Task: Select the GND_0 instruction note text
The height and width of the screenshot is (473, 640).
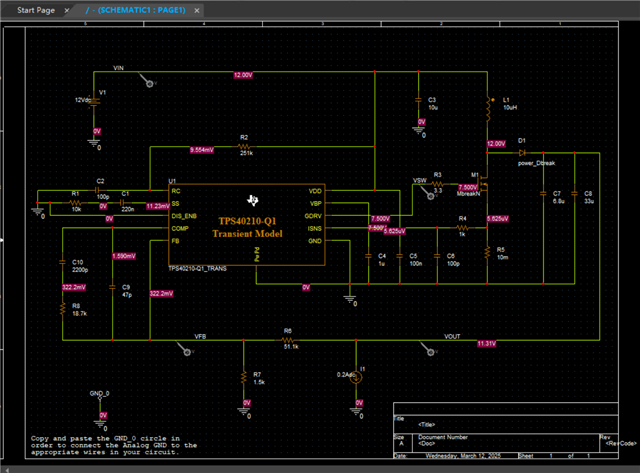Action: [114, 445]
